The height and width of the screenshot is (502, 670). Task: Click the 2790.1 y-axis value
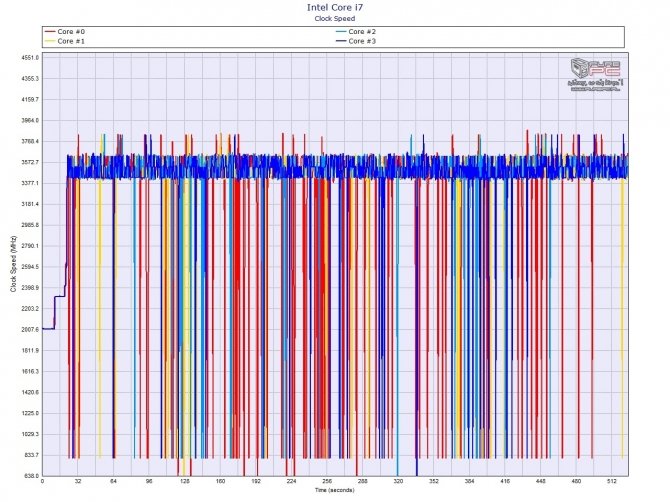coord(30,246)
